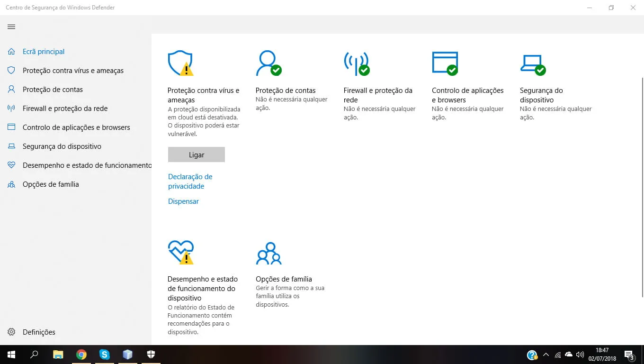Click the Windows Defender taskbar shield icon
This screenshot has height=364, width=644.
(151, 355)
